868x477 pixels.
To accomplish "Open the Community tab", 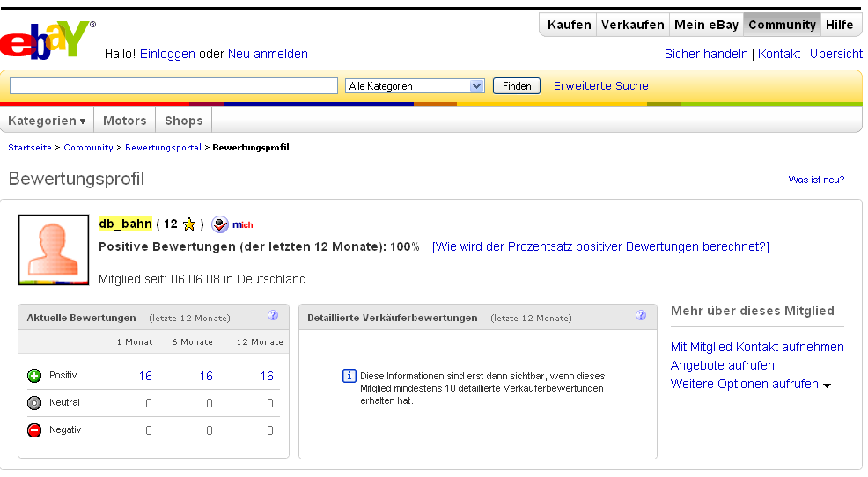I will (783, 25).
